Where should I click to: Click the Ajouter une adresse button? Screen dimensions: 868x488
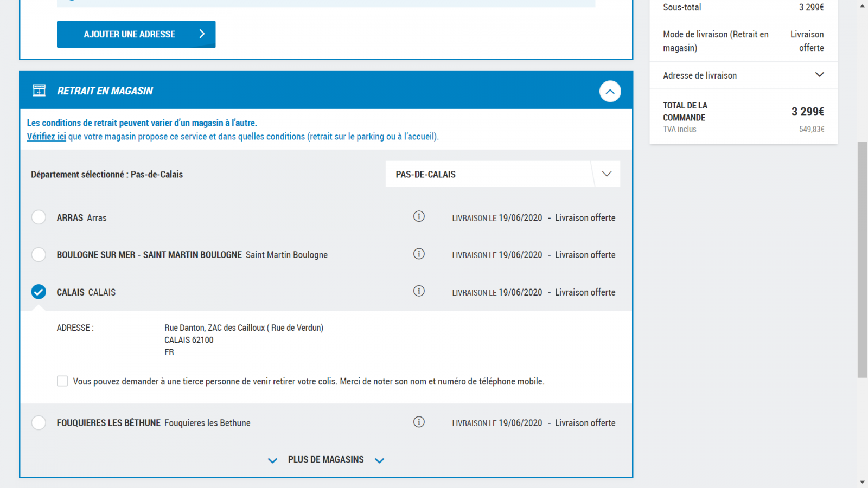(136, 34)
